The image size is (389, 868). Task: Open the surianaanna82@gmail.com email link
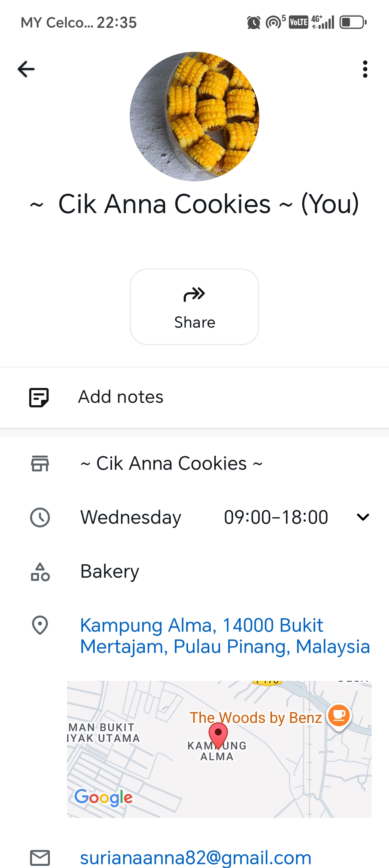click(x=196, y=858)
